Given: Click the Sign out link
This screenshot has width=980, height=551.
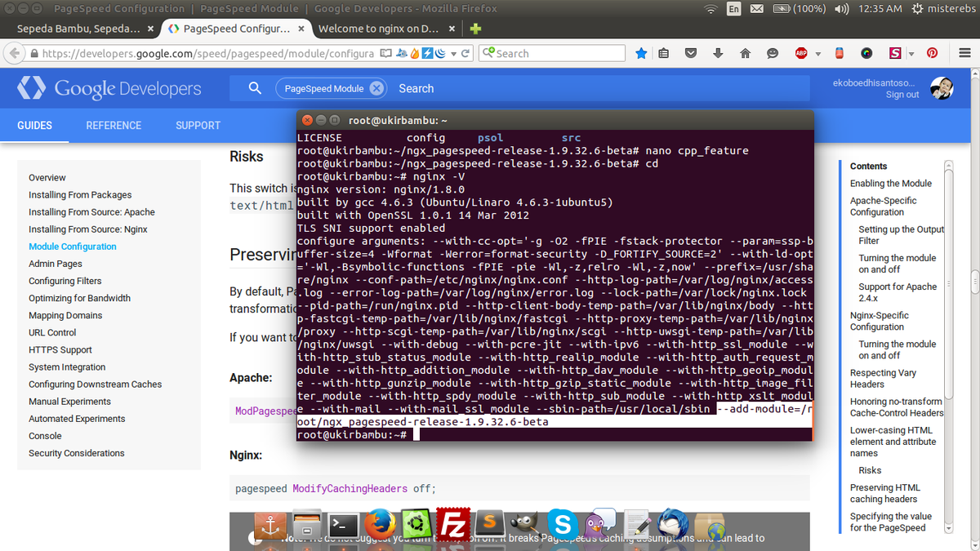Looking at the screenshot, I should tap(902, 95).
